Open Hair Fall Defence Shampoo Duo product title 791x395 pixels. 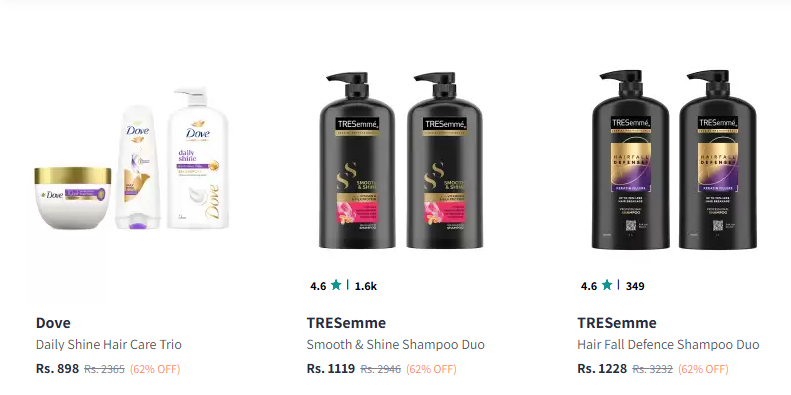pos(668,345)
